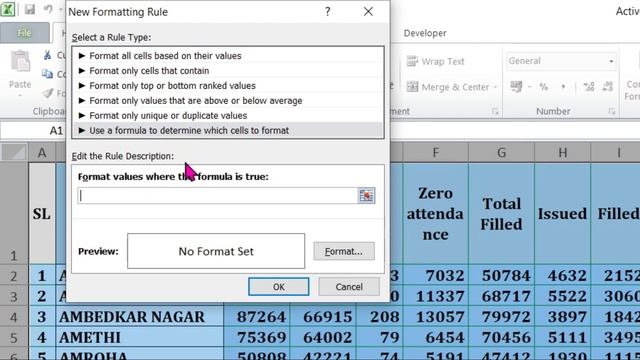The height and width of the screenshot is (360, 640).
Task: Expand Paste dropdown arrow below Paste
Action: pos(20,95)
